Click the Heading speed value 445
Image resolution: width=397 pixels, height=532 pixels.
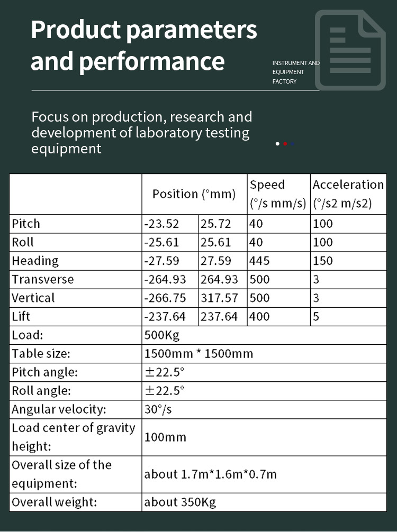(x=260, y=261)
